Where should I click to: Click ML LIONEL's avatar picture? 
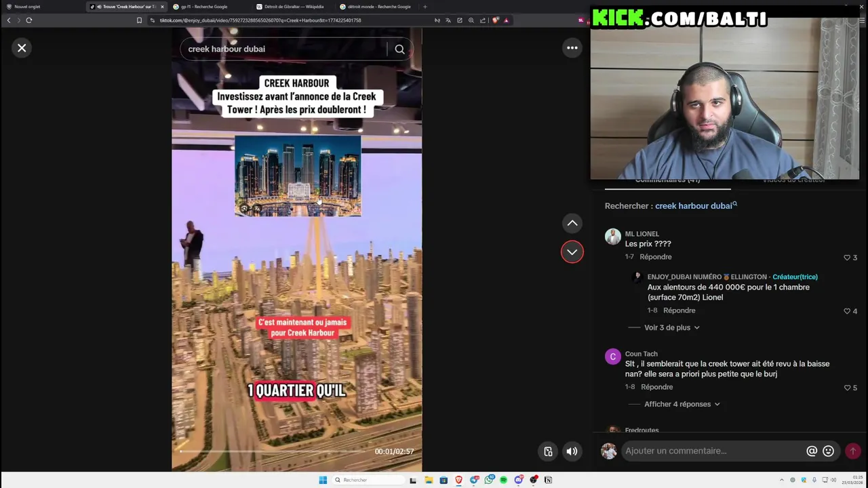tap(613, 237)
